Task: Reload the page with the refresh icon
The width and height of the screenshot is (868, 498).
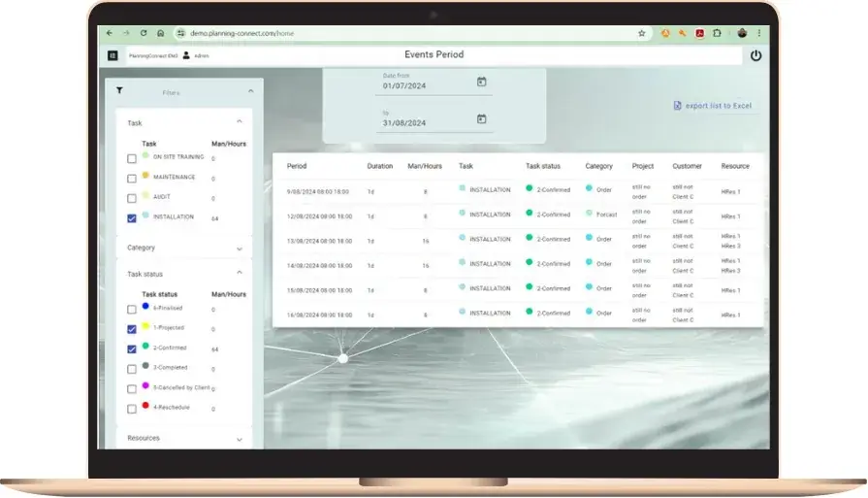Action: [x=144, y=33]
